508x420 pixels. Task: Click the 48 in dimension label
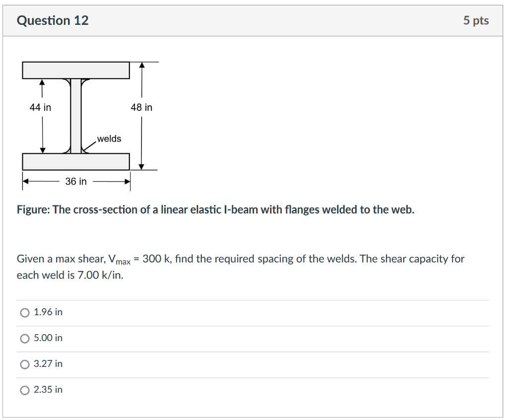pyautogui.click(x=142, y=107)
